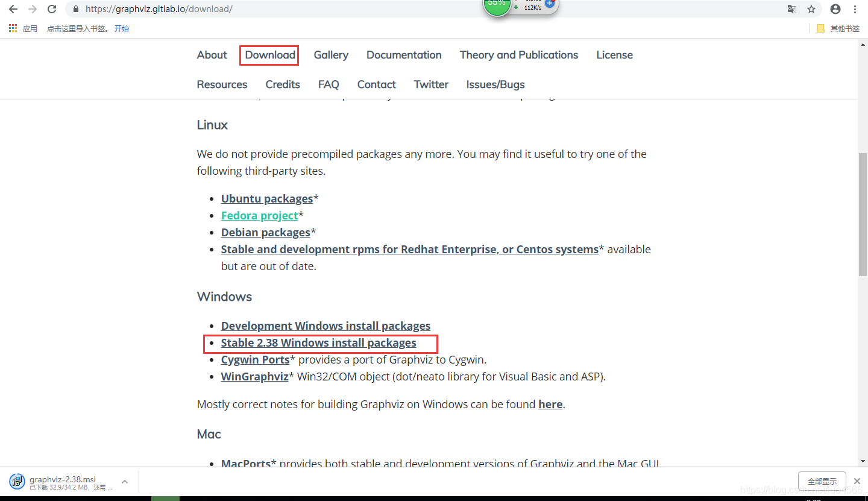Open the Twitter menu item
The image size is (868, 501).
pyautogui.click(x=431, y=84)
